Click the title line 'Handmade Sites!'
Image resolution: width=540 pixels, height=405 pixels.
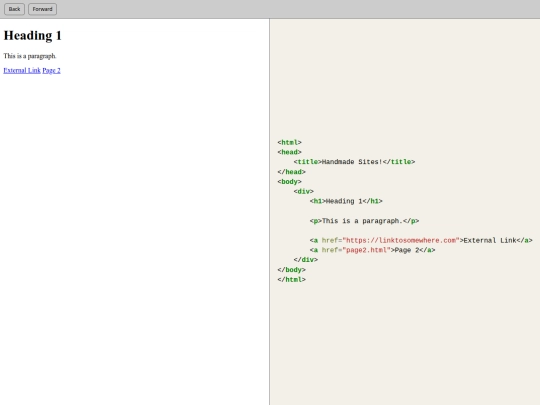click(x=354, y=162)
